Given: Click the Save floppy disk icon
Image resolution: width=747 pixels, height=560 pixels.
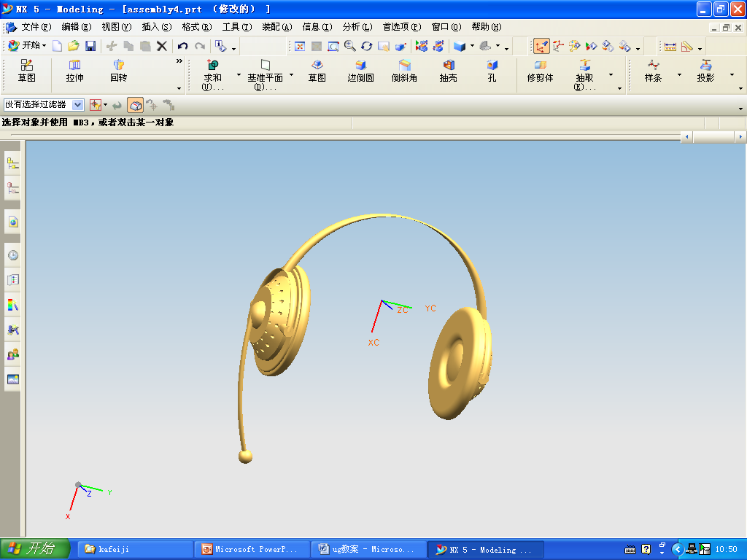Looking at the screenshot, I should point(90,46).
